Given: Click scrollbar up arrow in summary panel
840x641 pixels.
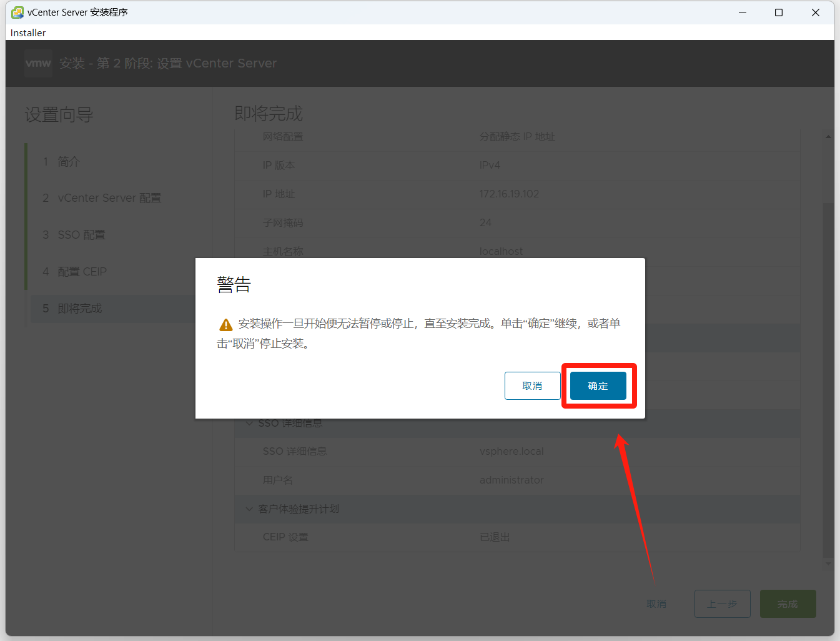Looking at the screenshot, I should (828, 137).
